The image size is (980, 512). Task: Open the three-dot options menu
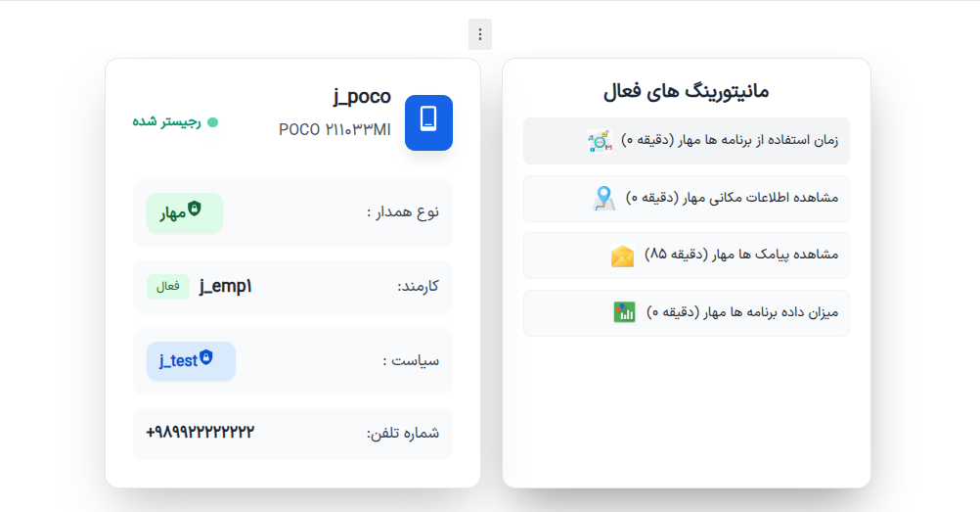pos(479,34)
